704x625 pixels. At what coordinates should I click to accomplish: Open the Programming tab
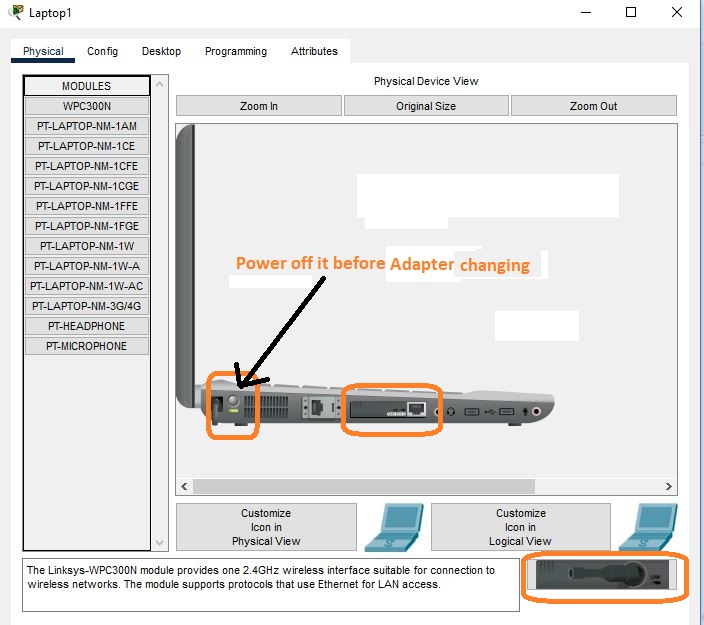tap(236, 51)
